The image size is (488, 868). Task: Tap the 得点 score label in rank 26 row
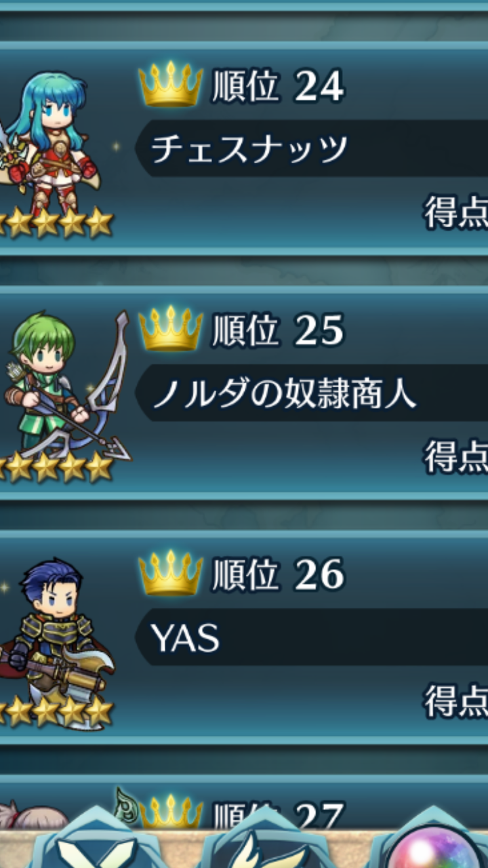456,701
